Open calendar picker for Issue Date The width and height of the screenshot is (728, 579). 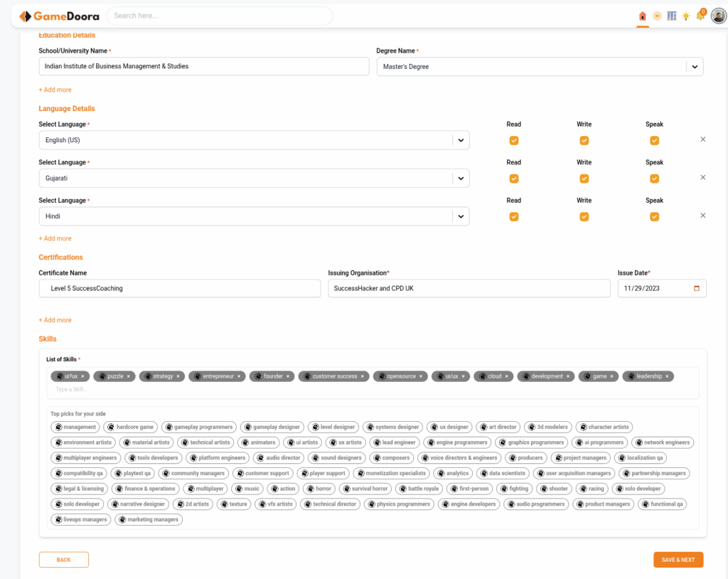coord(696,288)
